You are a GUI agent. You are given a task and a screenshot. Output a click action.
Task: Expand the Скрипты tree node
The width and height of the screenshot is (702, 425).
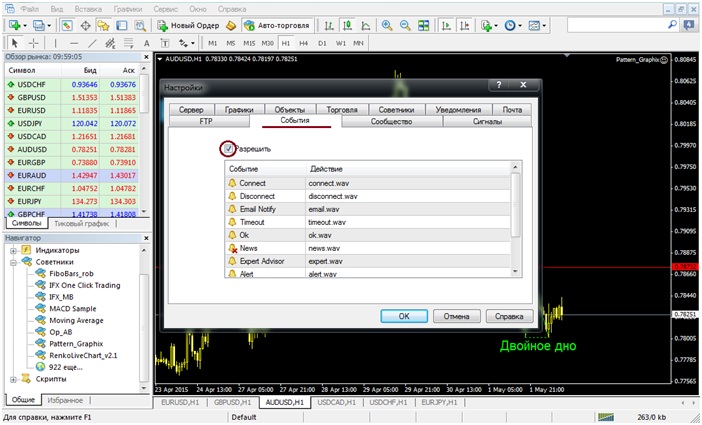coord(14,379)
